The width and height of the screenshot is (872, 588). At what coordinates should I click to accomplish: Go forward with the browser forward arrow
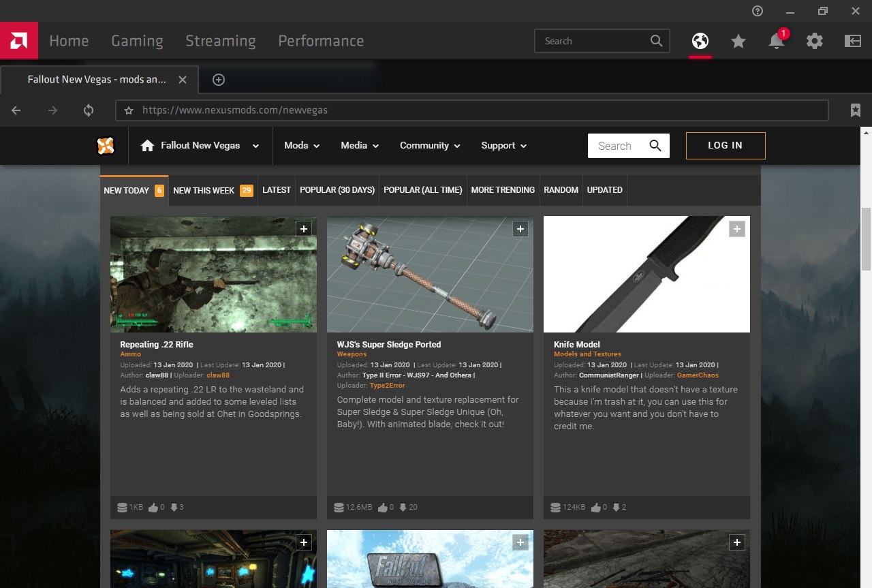coord(52,110)
